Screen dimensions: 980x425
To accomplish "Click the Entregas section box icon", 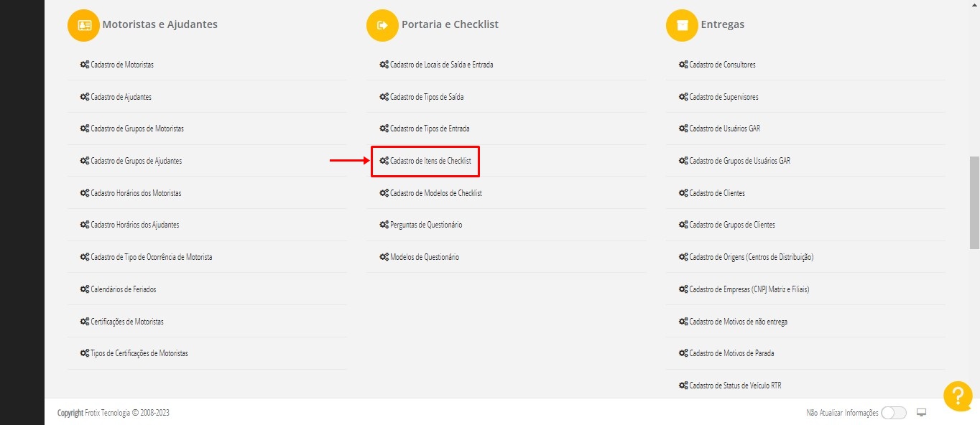I will (x=682, y=25).
